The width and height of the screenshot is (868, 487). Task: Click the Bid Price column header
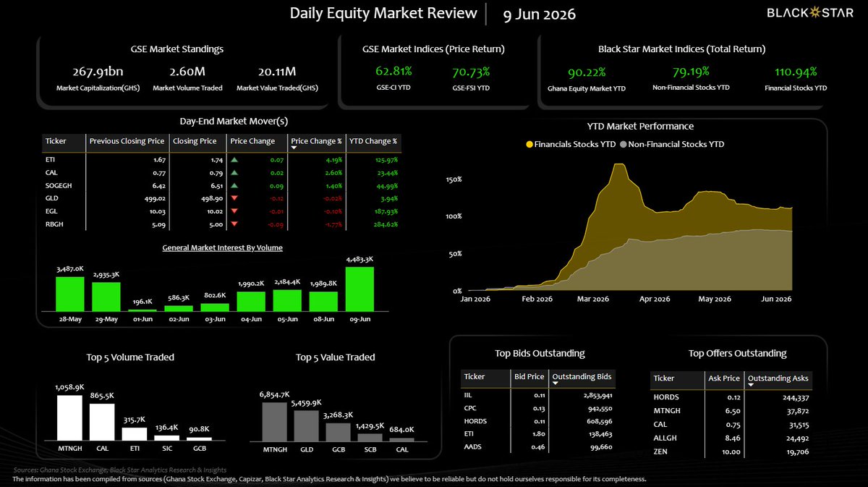(529, 377)
